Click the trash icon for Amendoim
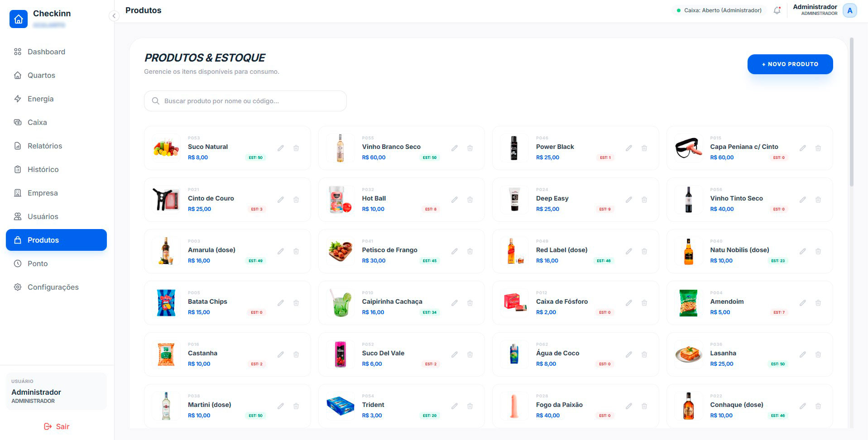This screenshot has height=440, width=868. [818, 303]
